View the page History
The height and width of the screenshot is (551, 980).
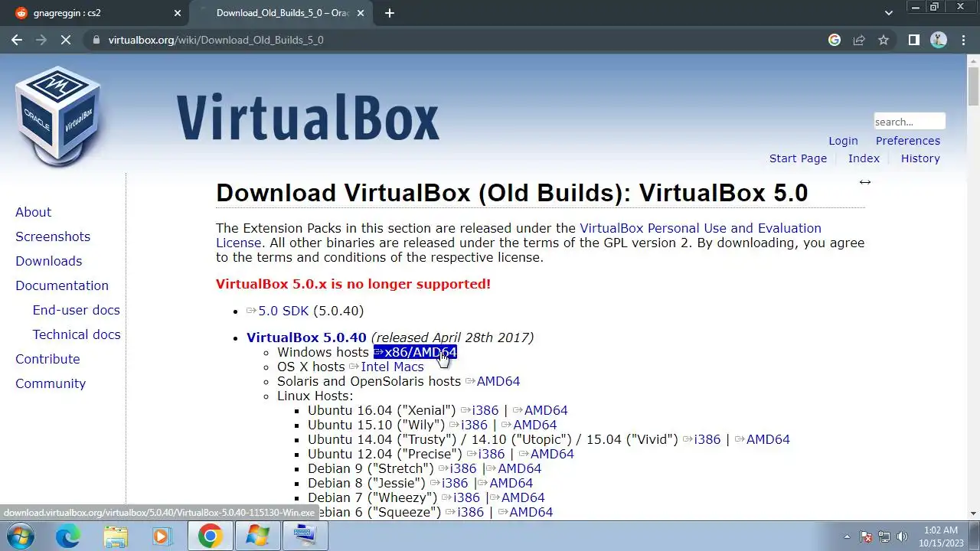click(920, 158)
